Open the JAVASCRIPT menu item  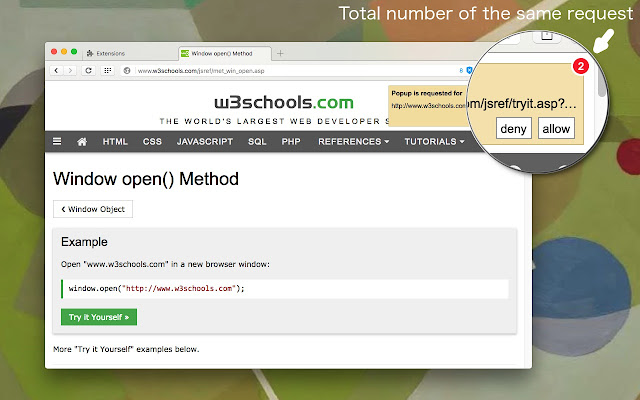(x=205, y=142)
